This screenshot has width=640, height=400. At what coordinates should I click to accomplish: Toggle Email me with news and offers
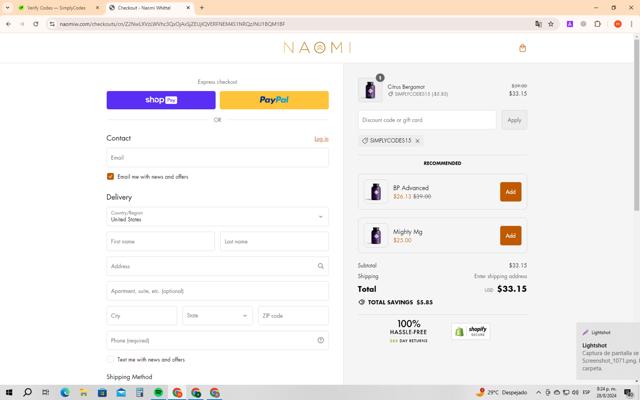(110, 176)
